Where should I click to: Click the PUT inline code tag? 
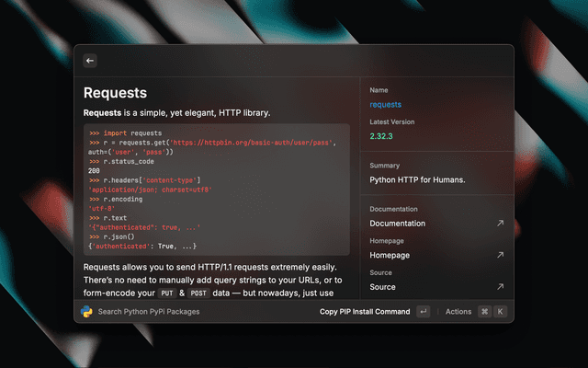(166, 293)
